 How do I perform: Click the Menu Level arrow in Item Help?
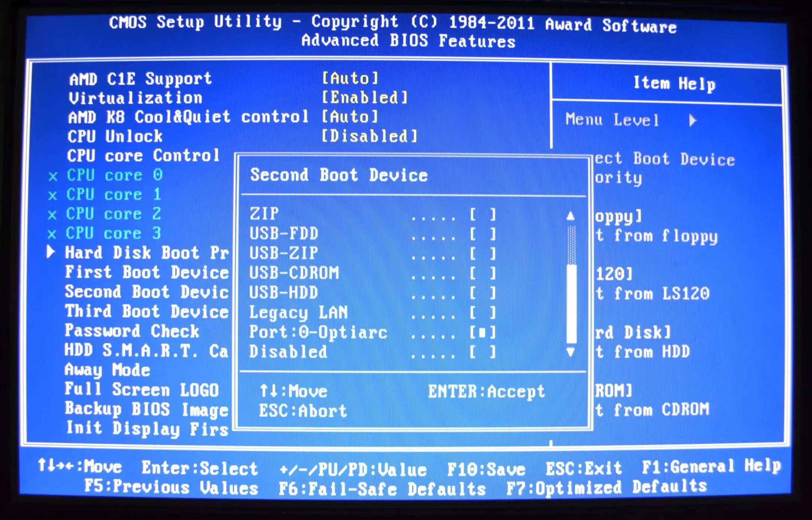tap(693, 121)
